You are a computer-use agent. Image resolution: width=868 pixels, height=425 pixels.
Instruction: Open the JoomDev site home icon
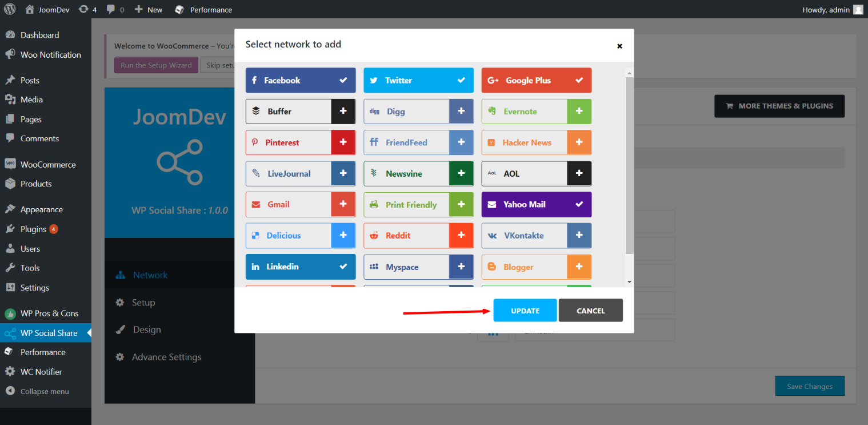pos(30,9)
